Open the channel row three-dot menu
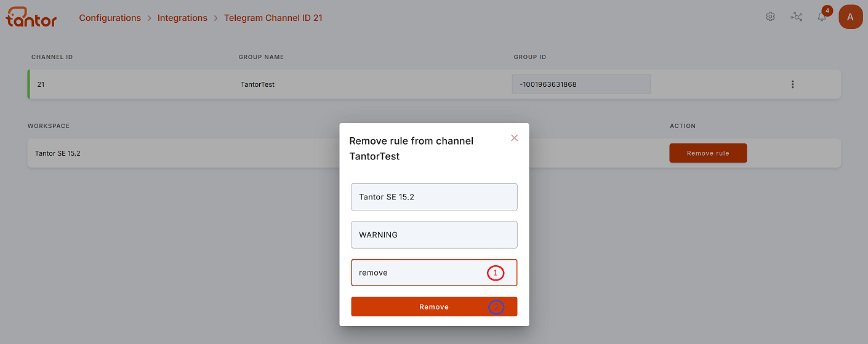The image size is (868, 344). click(792, 84)
